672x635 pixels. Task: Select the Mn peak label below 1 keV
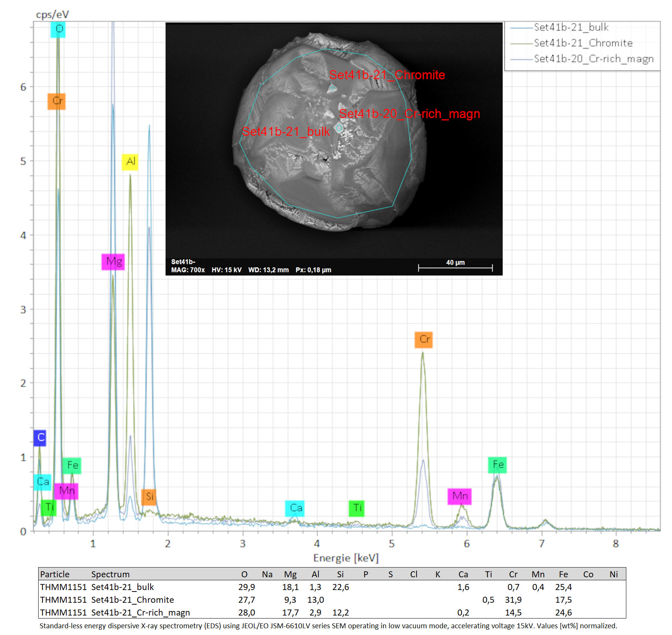pos(66,491)
